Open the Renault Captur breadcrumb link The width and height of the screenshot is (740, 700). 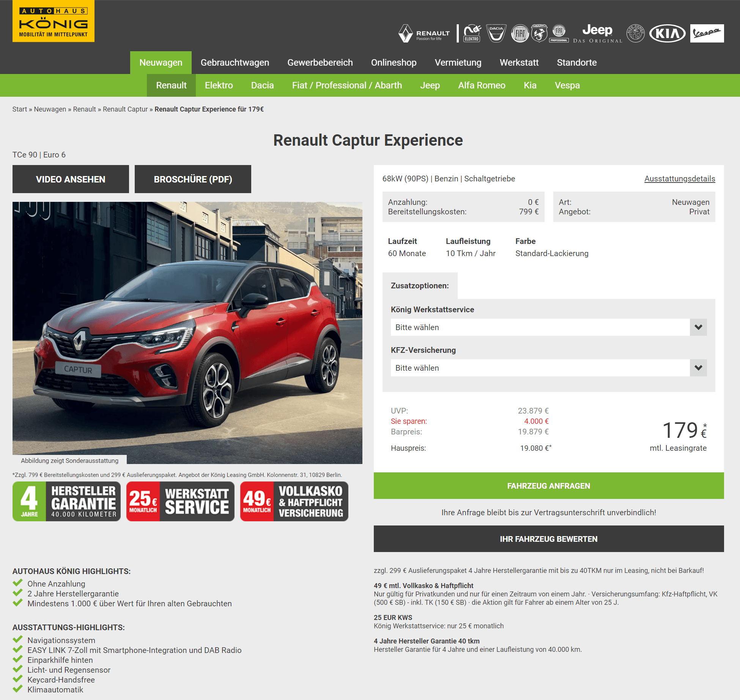coord(125,109)
